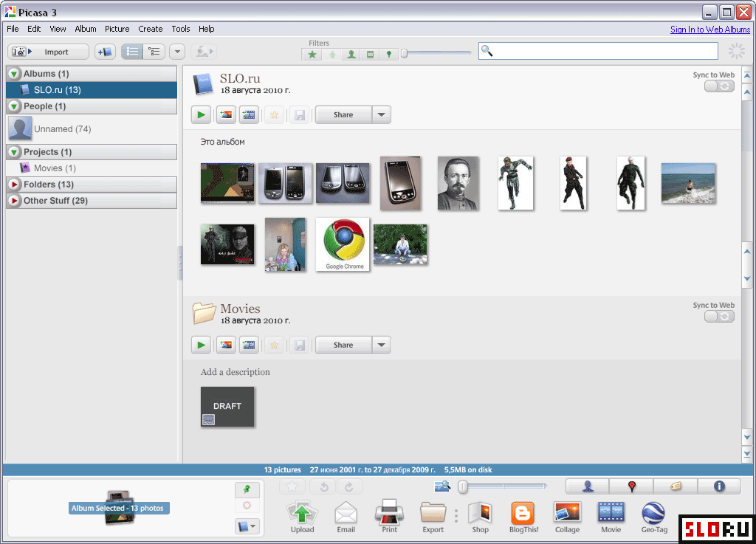The width and height of the screenshot is (756, 544).
Task: Click the Upload button
Action: 302,517
